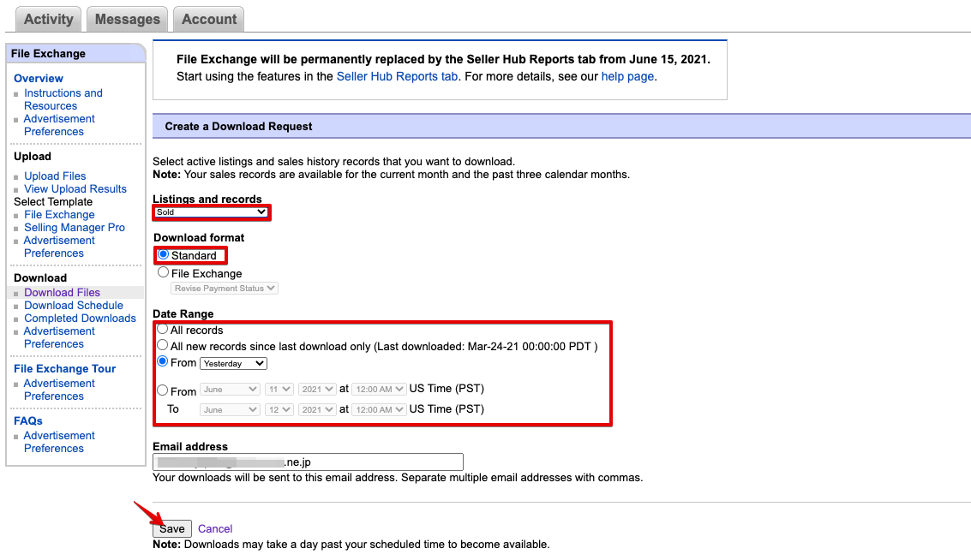Open the From row month dropdown

[x=230, y=390]
